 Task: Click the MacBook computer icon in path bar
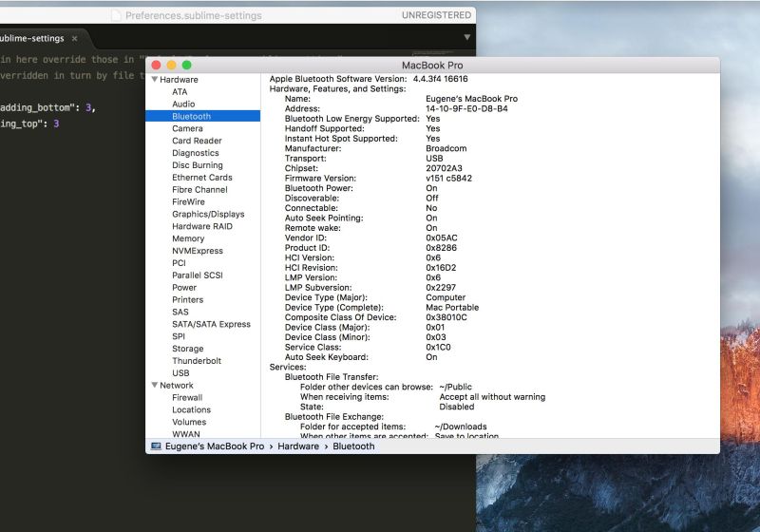tap(156, 446)
